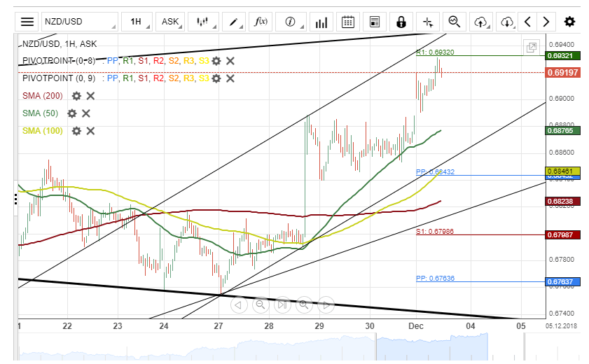Click the magnifier zoom tool in toolbar
This screenshot has height=364, width=589.
point(454,22)
